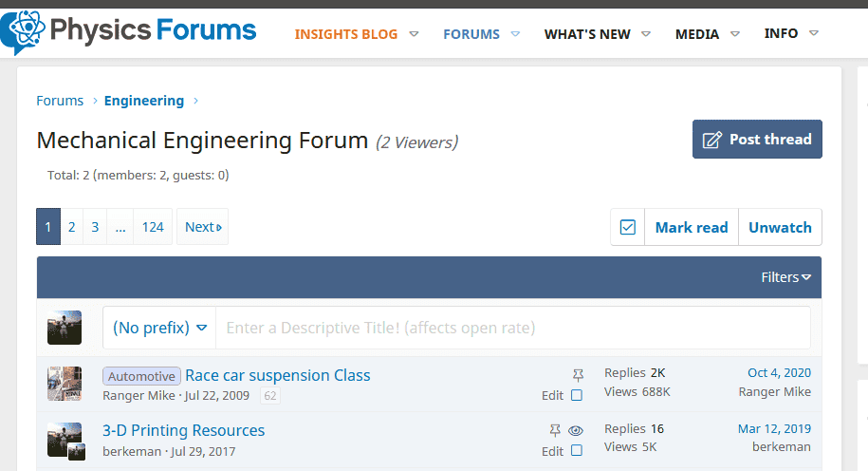The image size is (868, 471).
Task: Expand the Filters dropdown
Action: tap(785, 277)
